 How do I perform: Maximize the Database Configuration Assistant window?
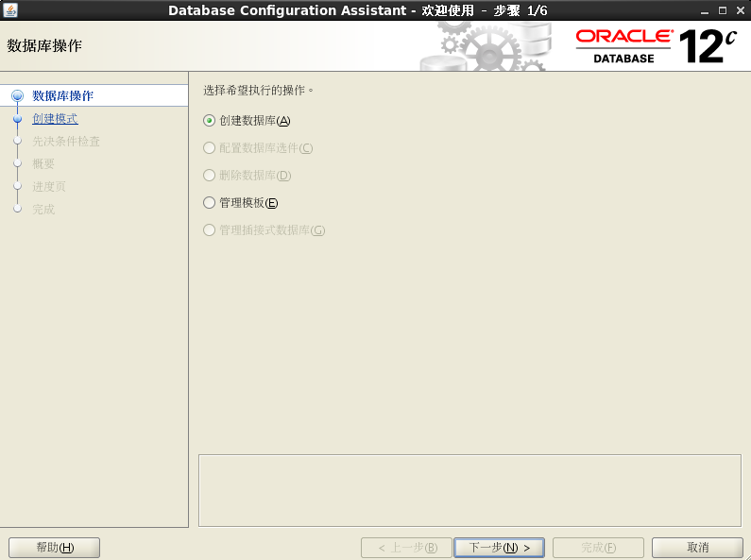coord(723,10)
